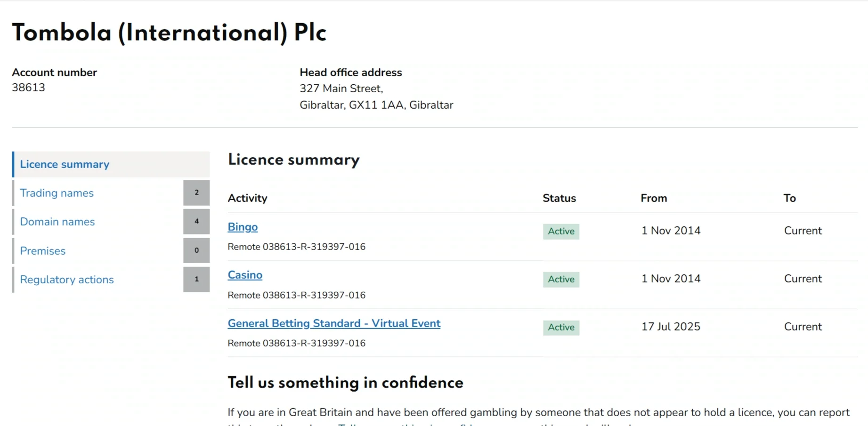This screenshot has height=426, width=868.
Task: Click Remote licence number under General Betting Standard
Action: point(296,343)
